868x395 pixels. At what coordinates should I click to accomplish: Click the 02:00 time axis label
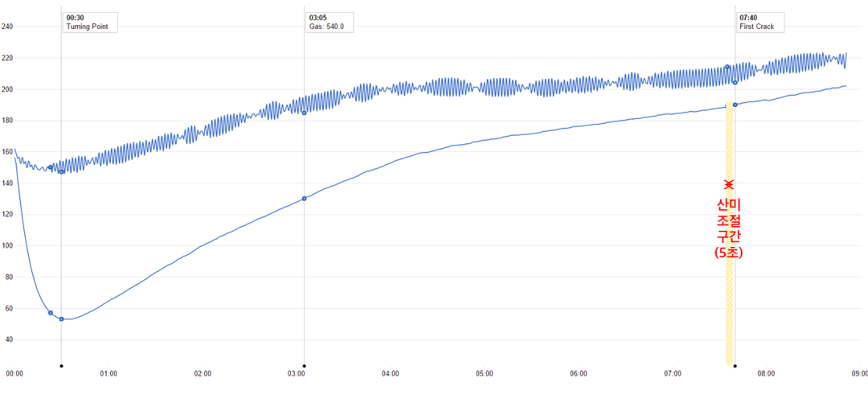203,374
